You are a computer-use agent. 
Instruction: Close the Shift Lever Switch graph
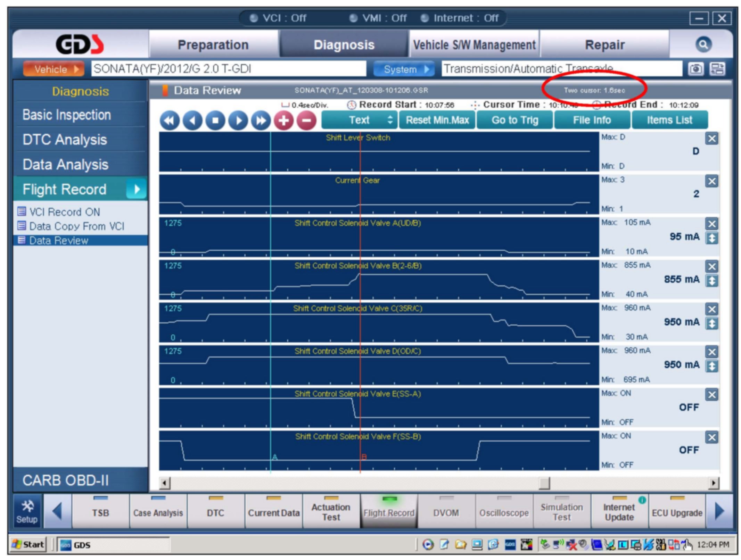click(x=712, y=139)
